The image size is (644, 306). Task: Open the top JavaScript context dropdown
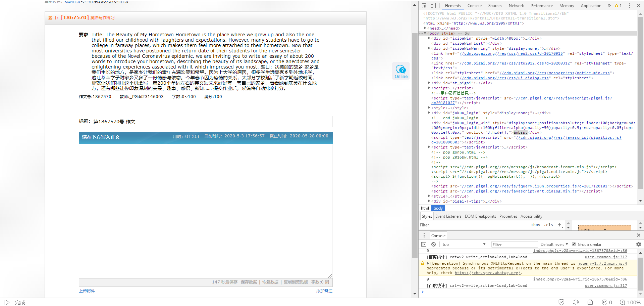coord(464,244)
